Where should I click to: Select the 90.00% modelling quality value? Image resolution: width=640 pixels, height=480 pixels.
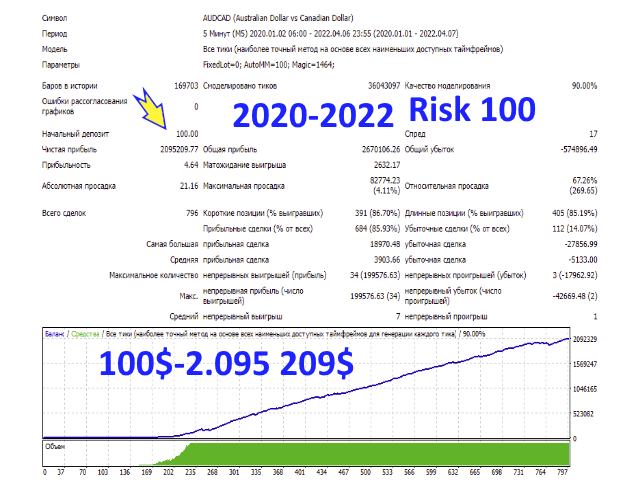(584, 86)
